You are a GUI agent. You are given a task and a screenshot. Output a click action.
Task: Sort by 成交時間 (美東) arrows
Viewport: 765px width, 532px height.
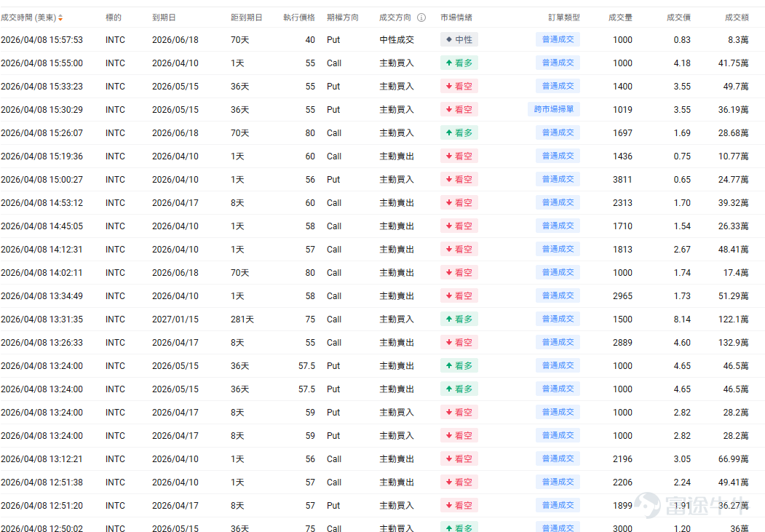60,18
